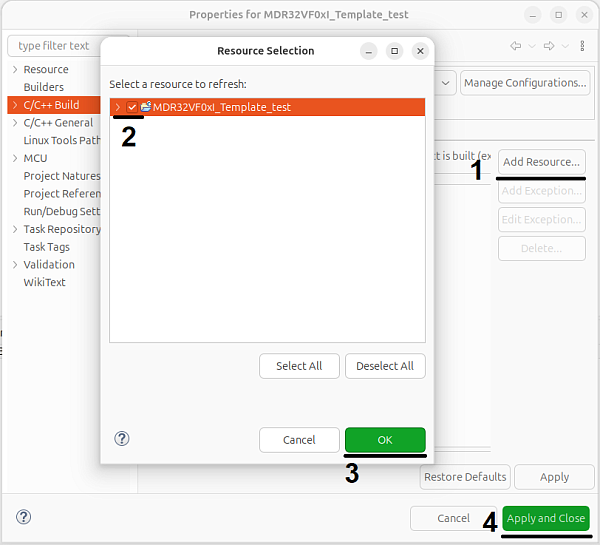Expand the MCU properties category

(15, 158)
